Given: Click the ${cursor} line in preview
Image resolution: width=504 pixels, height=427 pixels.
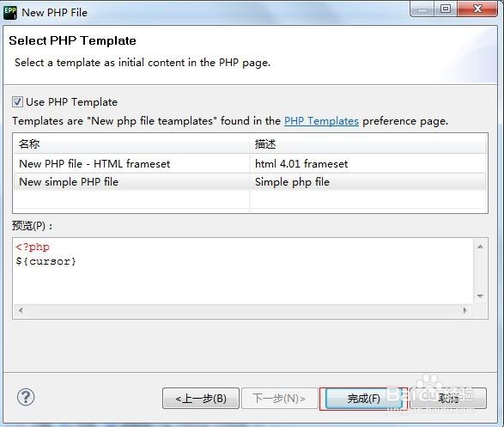Looking at the screenshot, I should [46, 261].
